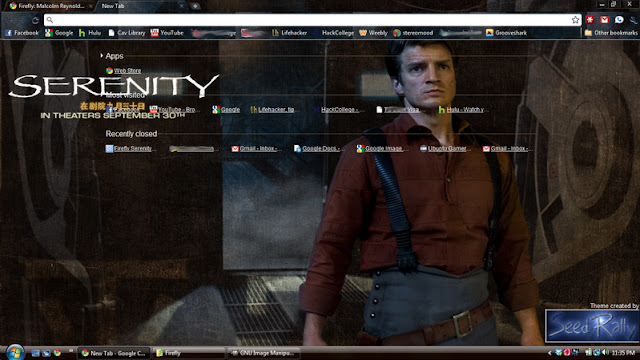This screenshot has width=640, height=360.
Task: Open the Weebly bookmark
Action: click(x=373, y=33)
